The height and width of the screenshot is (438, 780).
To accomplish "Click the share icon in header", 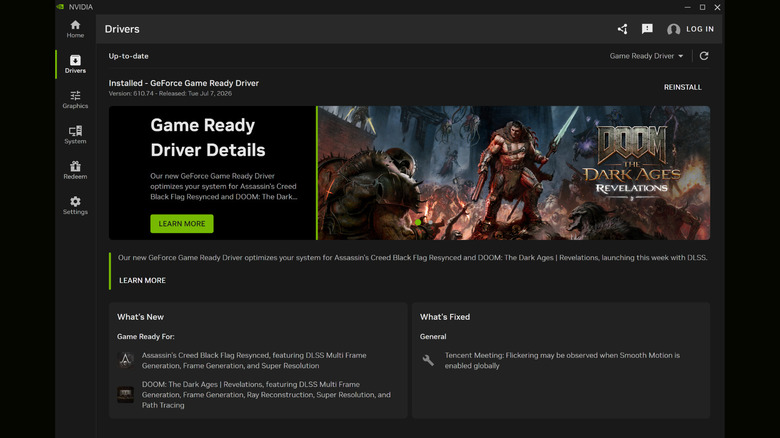I will point(622,29).
